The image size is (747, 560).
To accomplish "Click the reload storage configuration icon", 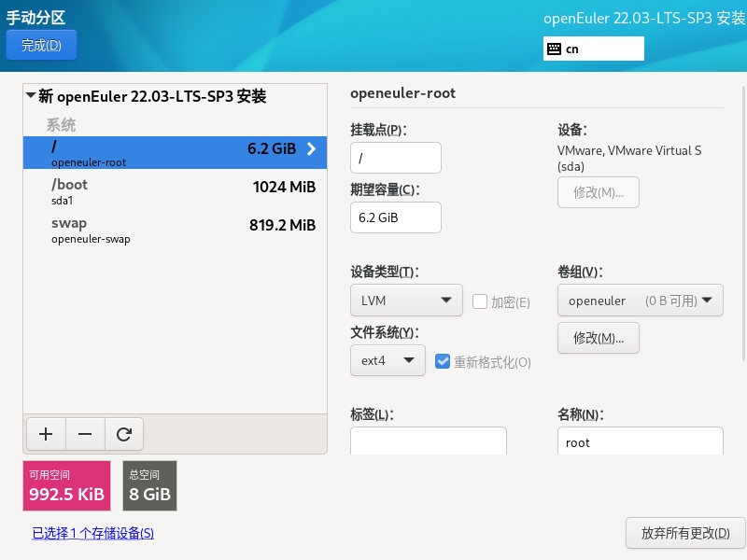I will coord(124,434).
